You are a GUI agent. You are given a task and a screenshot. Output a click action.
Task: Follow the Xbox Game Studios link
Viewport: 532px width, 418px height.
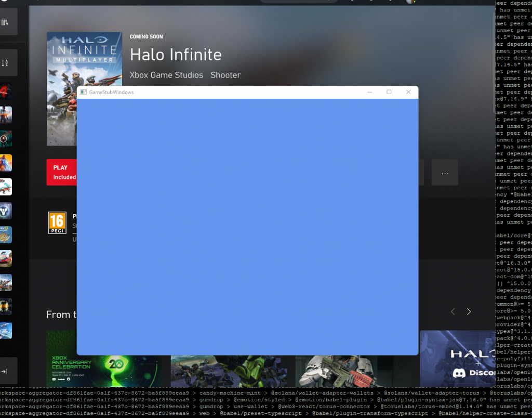point(166,75)
